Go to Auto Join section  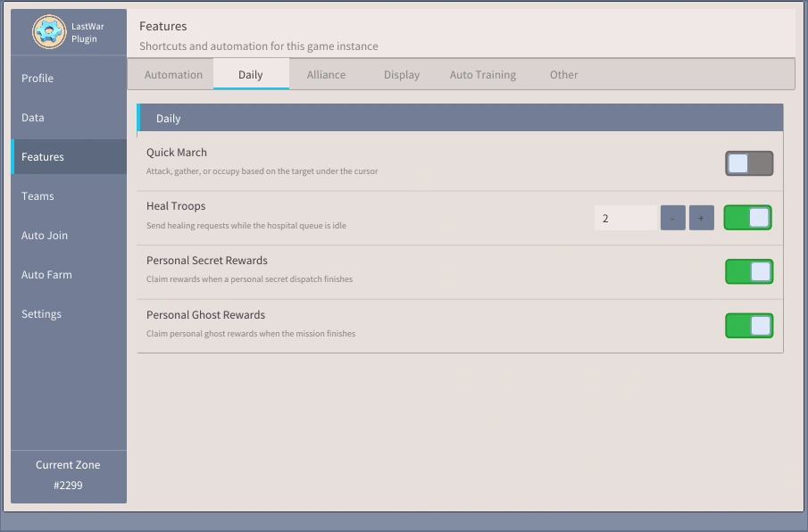69,236
